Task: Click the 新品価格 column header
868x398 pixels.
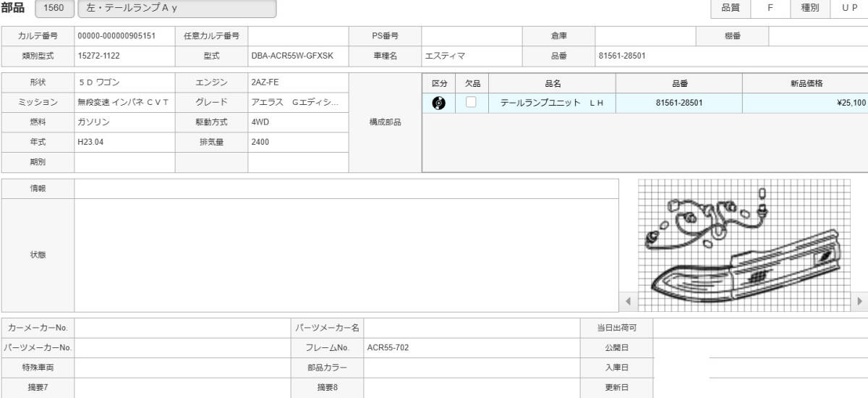Action: click(x=805, y=83)
